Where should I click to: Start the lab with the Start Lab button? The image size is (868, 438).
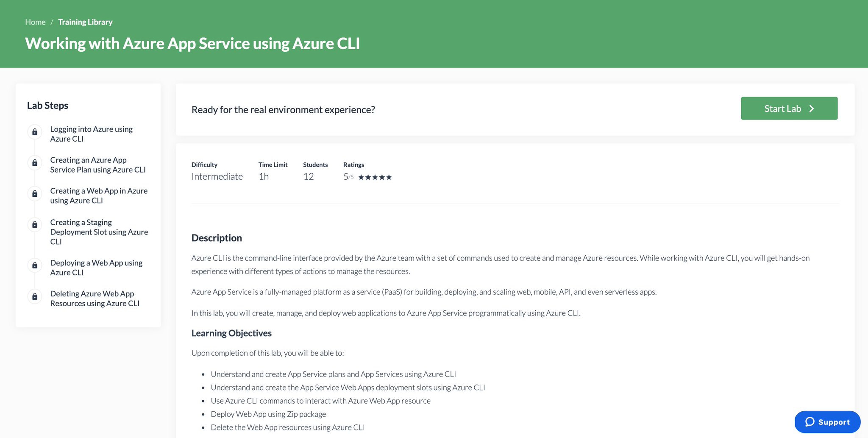pyautogui.click(x=789, y=108)
